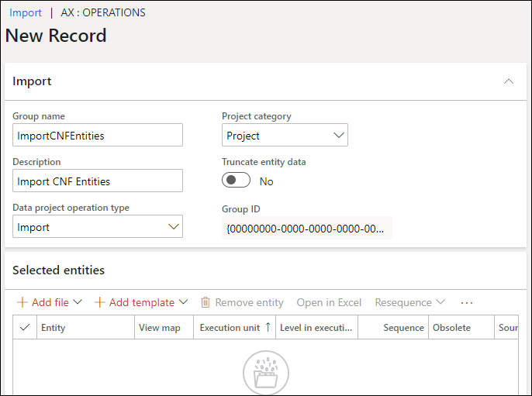Click the Entity column header

coord(54,328)
